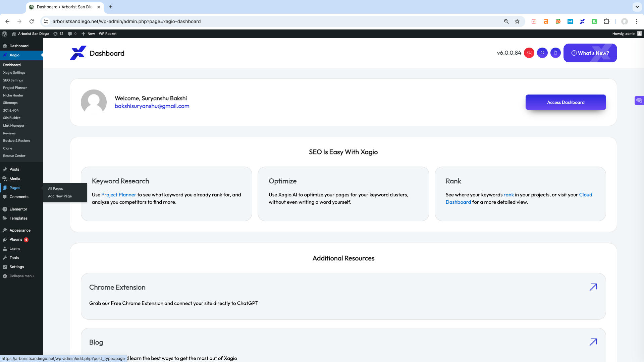This screenshot has width=644, height=362.
Task: Open Pages in the sidebar
Action: coord(21,188)
